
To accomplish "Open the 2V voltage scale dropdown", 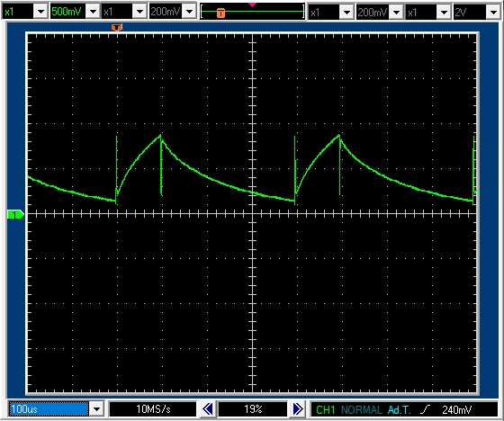I will (x=492, y=13).
